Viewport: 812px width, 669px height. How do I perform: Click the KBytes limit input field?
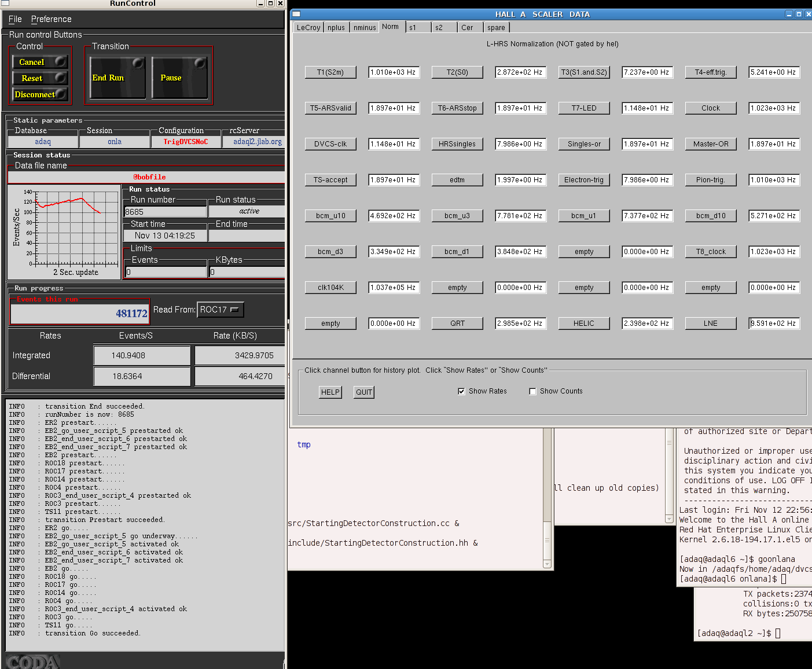[x=247, y=272]
